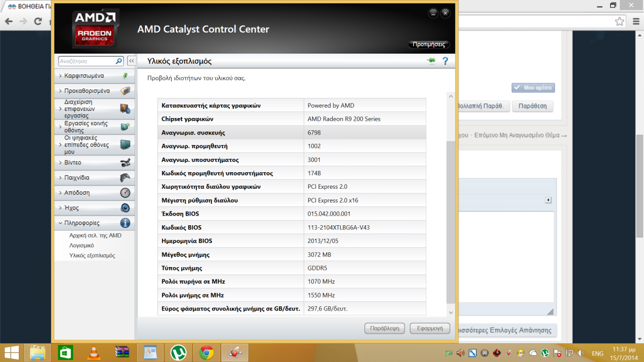This screenshot has height=362, width=644.
Task: Click the BIOS code 113-2104XTLBG6A-V43
Action: coord(339,227)
